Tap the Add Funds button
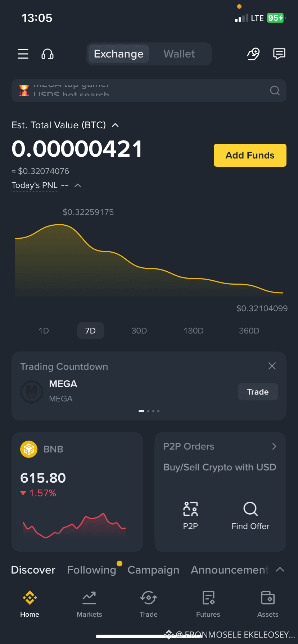The image size is (298, 644). click(x=250, y=155)
